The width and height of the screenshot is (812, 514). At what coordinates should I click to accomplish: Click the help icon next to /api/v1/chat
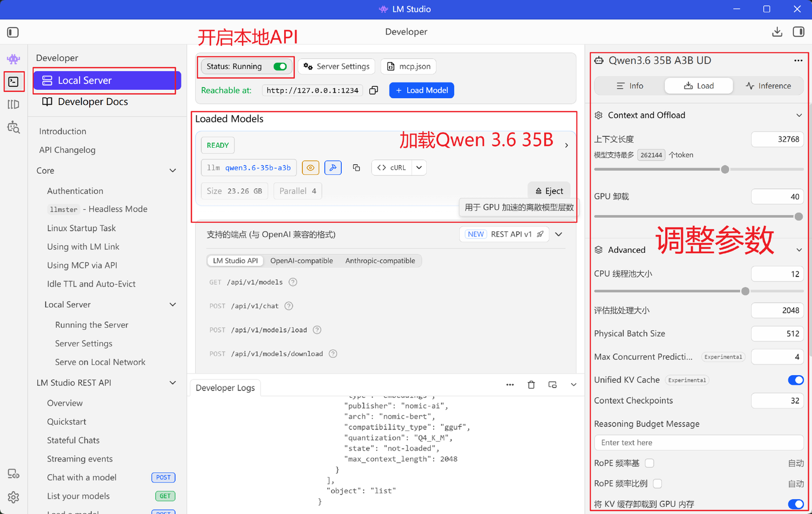tap(289, 306)
